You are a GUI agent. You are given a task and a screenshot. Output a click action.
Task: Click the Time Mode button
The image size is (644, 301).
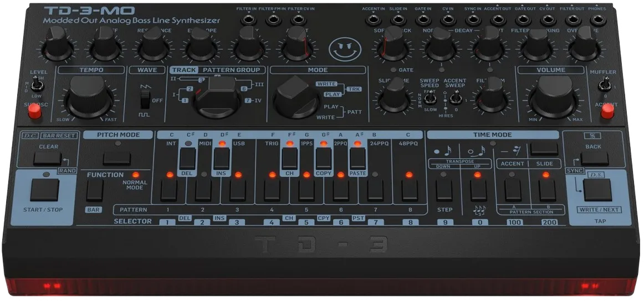[544, 149]
